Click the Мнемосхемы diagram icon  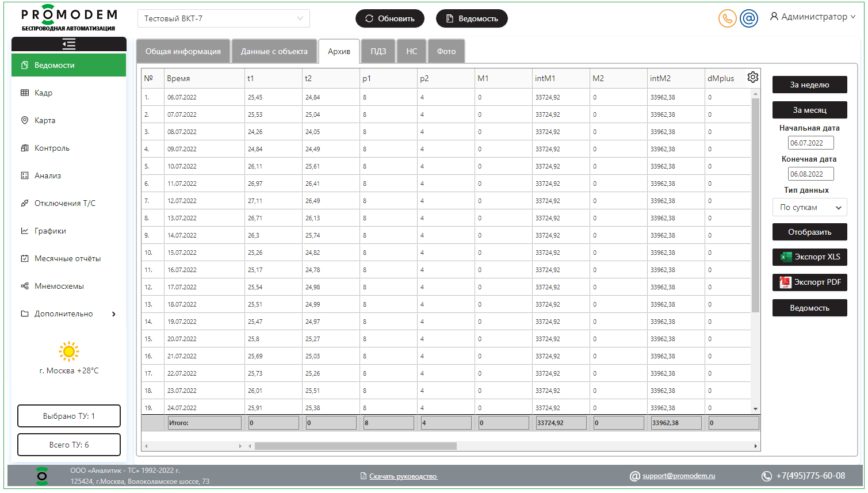[x=25, y=286]
